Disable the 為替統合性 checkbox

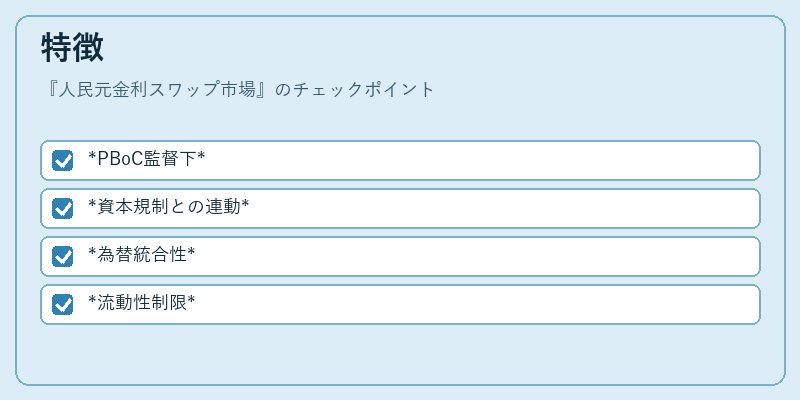coord(63,256)
